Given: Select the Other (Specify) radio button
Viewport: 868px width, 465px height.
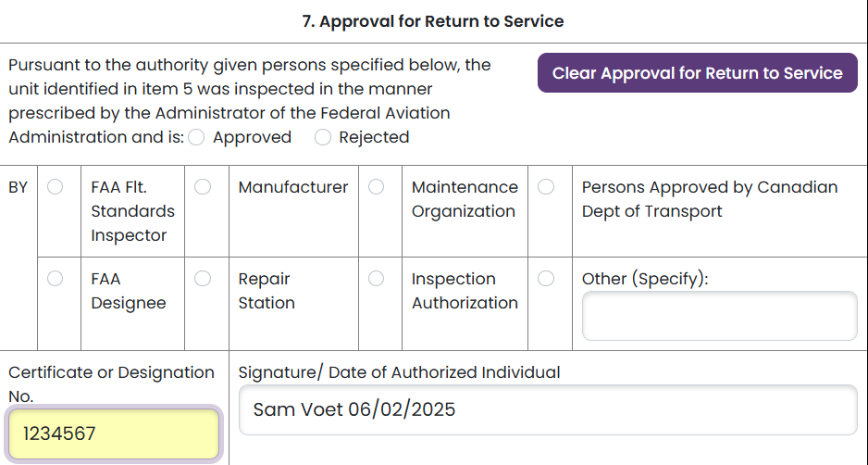Looking at the screenshot, I should [x=546, y=278].
